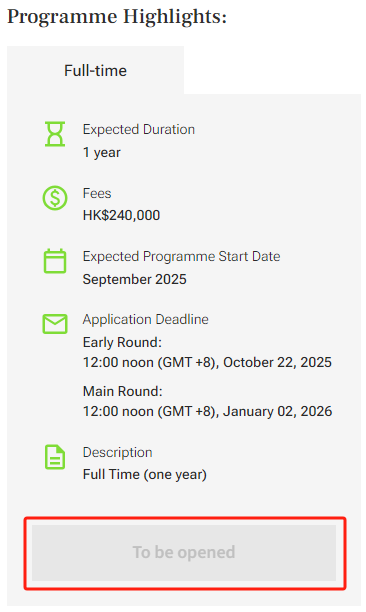Click the To be opened button
This screenshot has width=366, height=612.
[184, 553]
